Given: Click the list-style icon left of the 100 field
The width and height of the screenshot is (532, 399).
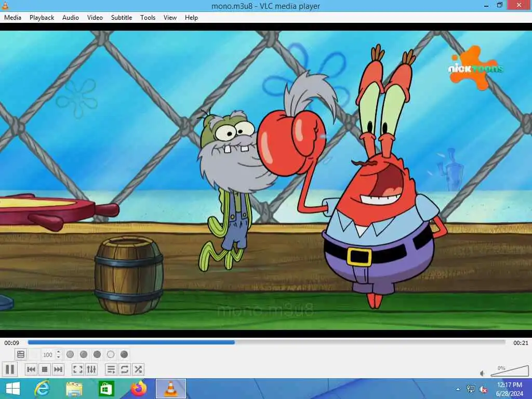Looking at the screenshot, I should coord(21,354).
